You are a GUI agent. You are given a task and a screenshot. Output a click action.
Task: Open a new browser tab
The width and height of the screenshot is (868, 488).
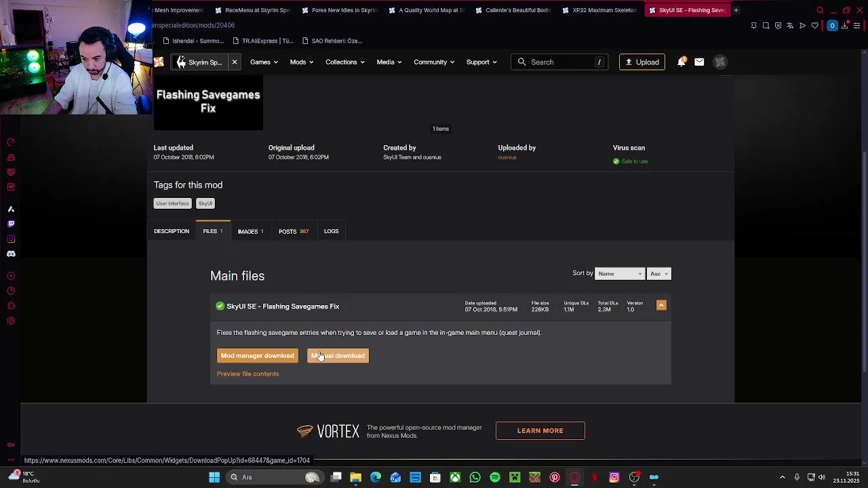coord(736,10)
